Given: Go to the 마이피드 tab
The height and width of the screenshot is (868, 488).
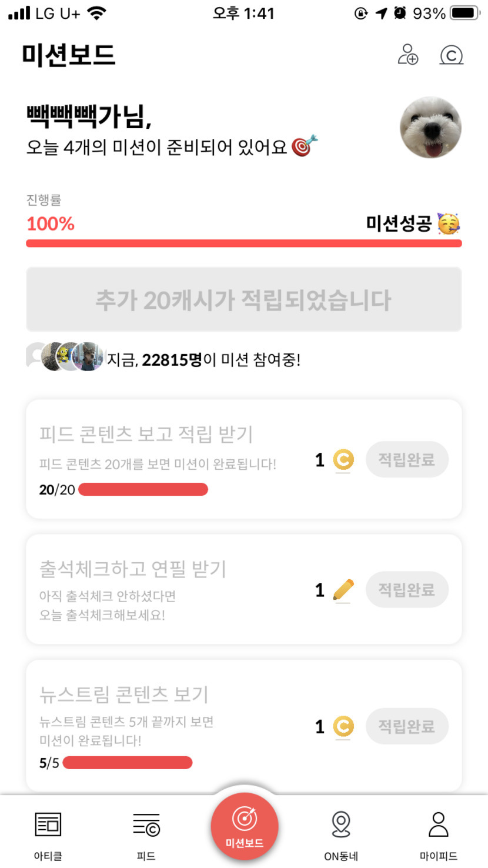Looking at the screenshot, I should click(439, 835).
